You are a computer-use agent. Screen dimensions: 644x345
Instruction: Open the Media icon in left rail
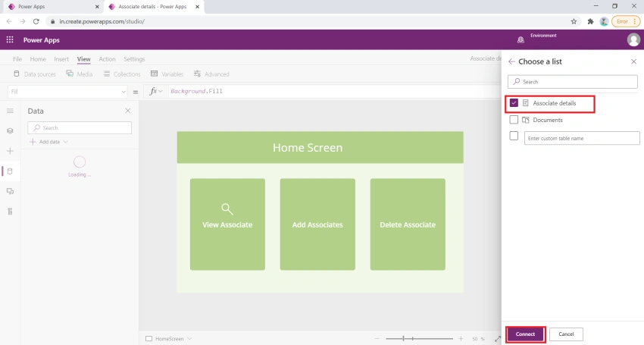pos(10,191)
